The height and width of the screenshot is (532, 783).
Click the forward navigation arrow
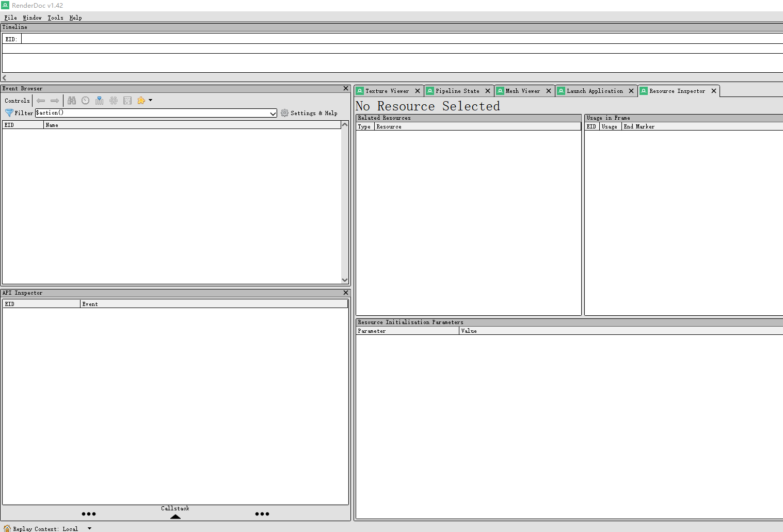click(x=55, y=101)
